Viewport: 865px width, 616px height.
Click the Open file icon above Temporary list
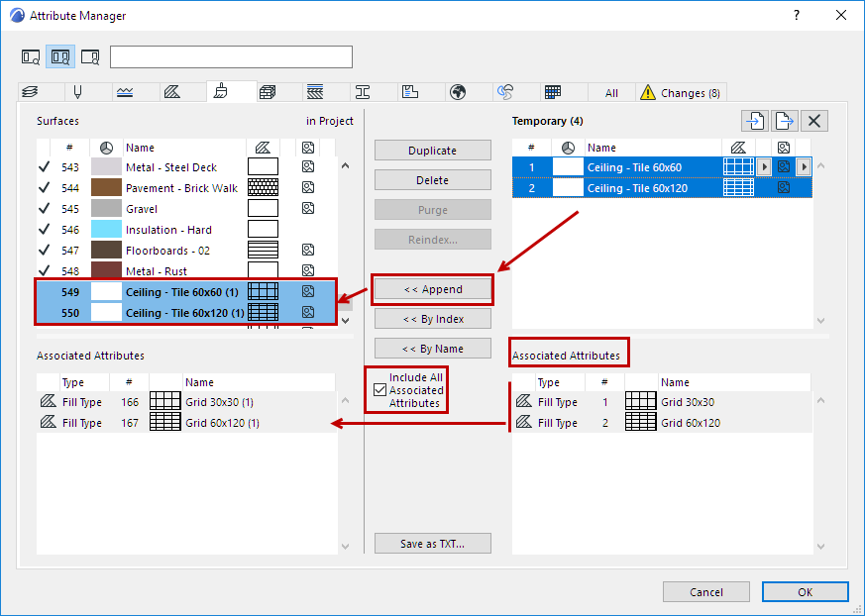(754, 120)
